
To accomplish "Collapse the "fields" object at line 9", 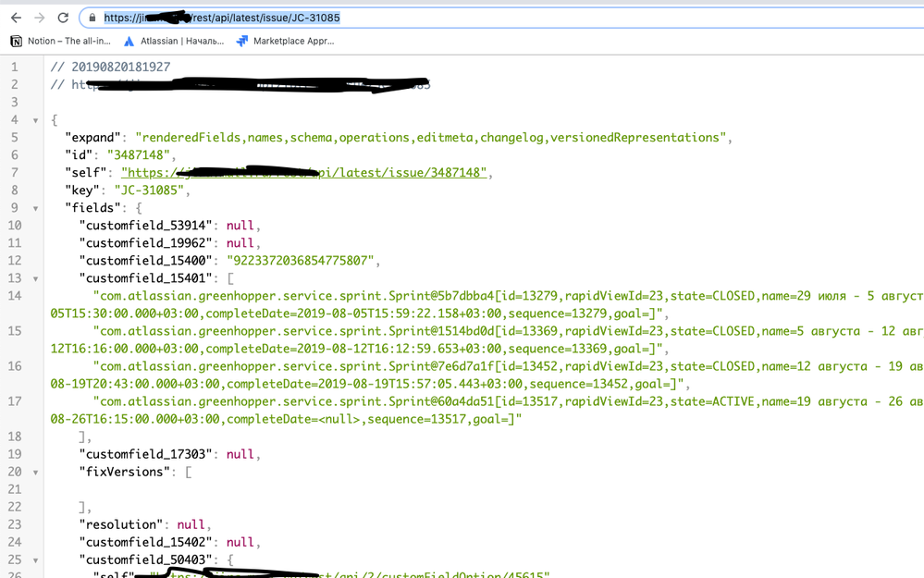I will click(x=35, y=208).
